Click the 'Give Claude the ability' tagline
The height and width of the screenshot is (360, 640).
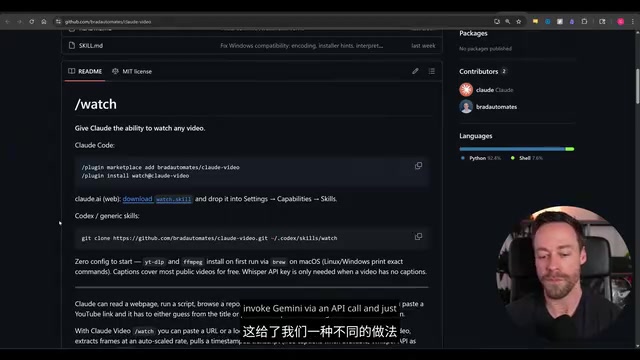[140, 128]
